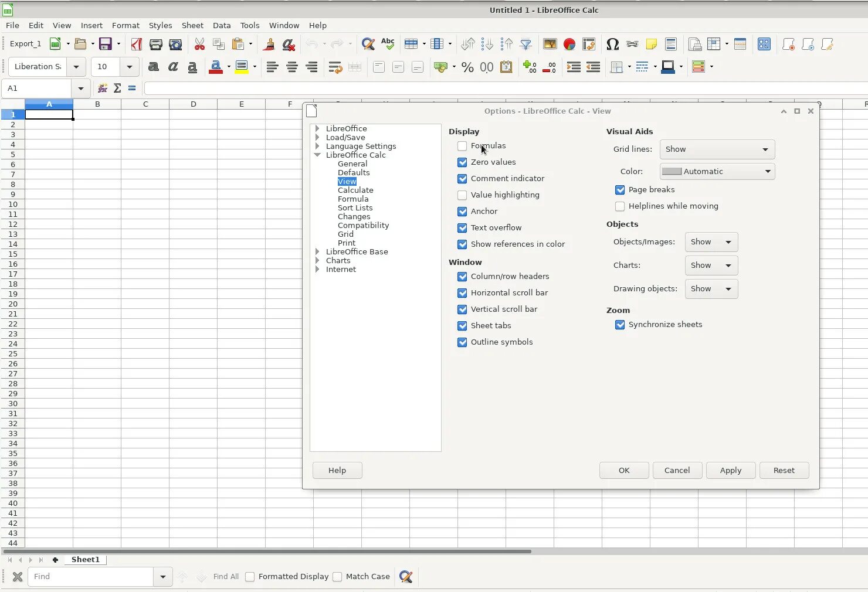Click the Apply button
Image resolution: width=868 pixels, height=592 pixels.
click(x=731, y=470)
